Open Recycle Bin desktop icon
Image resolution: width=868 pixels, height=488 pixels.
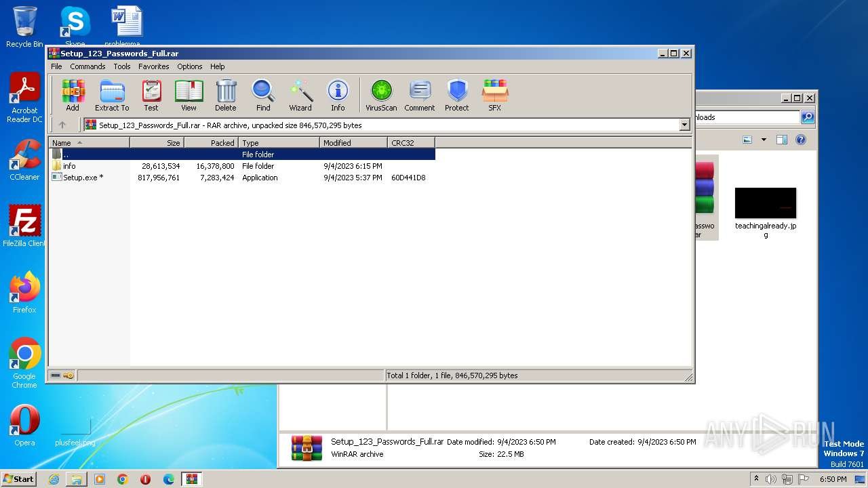(x=24, y=27)
